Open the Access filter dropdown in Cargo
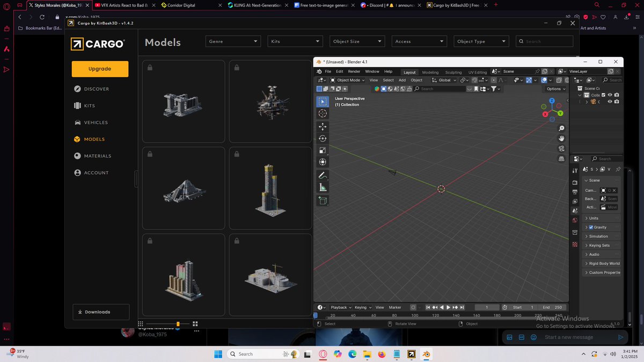The height and width of the screenshot is (362, 644). pyautogui.click(x=420, y=41)
